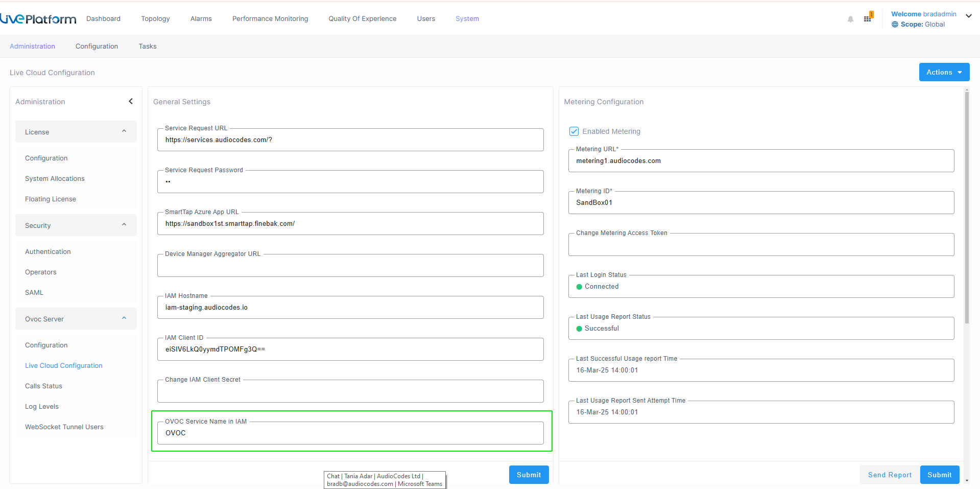The height and width of the screenshot is (489, 980).
Task: Switch to the Tasks tab
Action: pos(148,46)
